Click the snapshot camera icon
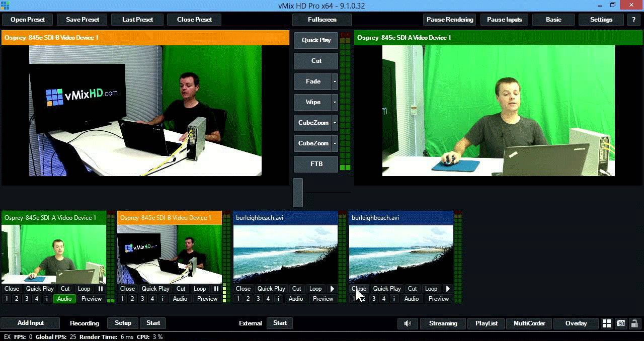 click(621, 323)
